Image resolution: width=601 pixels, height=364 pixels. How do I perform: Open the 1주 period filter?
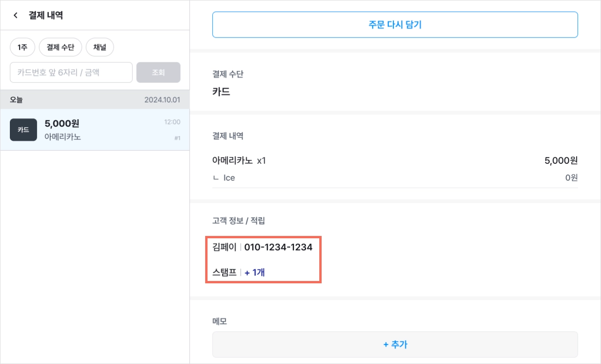coord(22,47)
